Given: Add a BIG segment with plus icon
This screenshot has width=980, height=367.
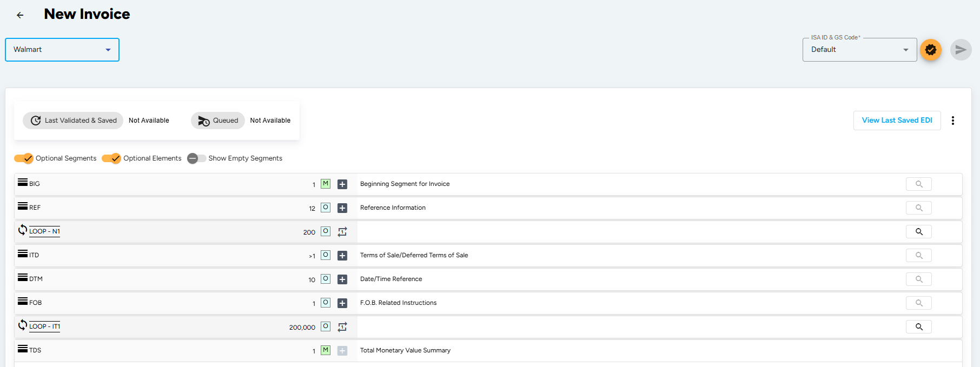Looking at the screenshot, I should [x=342, y=184].
